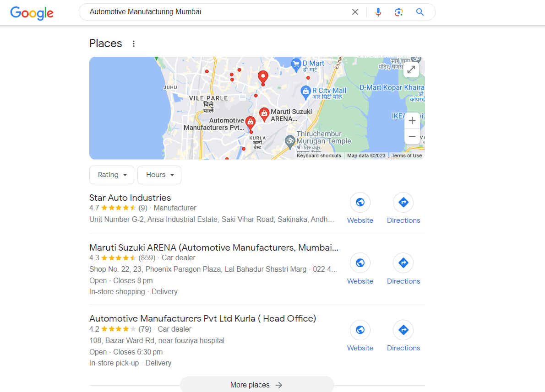545x392 pixels.
Task: Click the Google logo
Action: point(32,13)
